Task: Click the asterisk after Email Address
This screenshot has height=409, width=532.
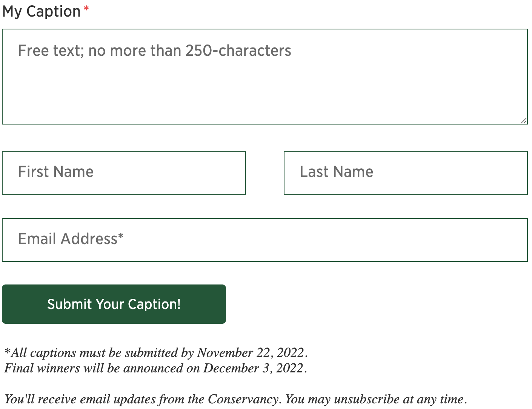Action: (x=121, y=237)
